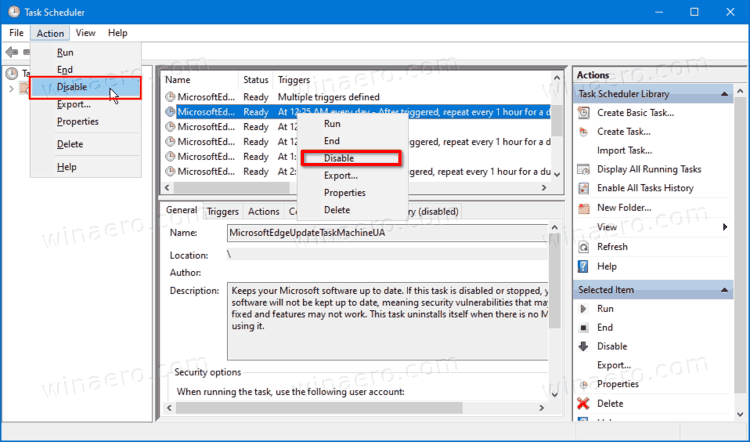
Task: Choose Help in the Action dropdown menu
Action: click(x=86, y=167)
